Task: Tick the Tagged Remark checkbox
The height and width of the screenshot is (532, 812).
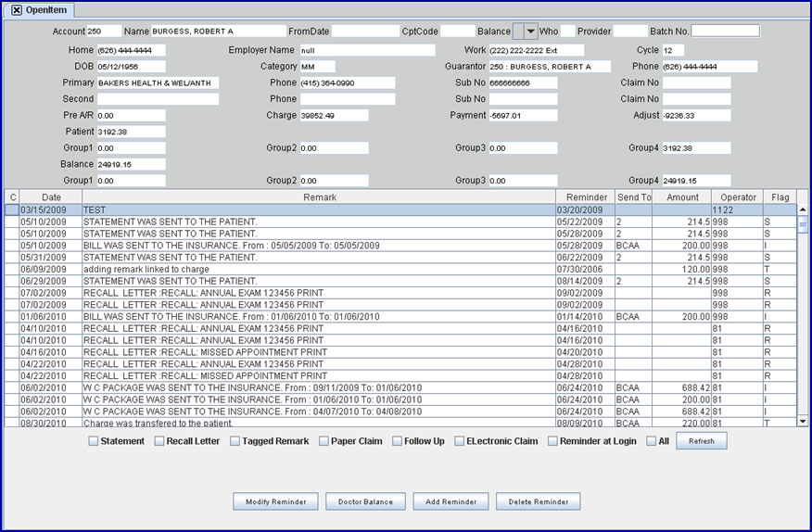Action: tap(235, 441)
